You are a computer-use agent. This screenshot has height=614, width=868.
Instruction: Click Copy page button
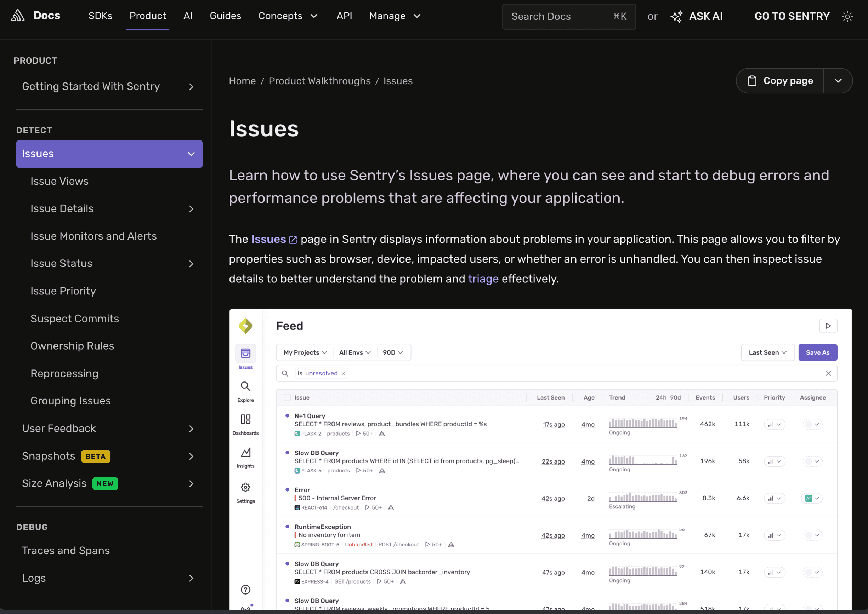pyautogui.click(x=780, y=81)
